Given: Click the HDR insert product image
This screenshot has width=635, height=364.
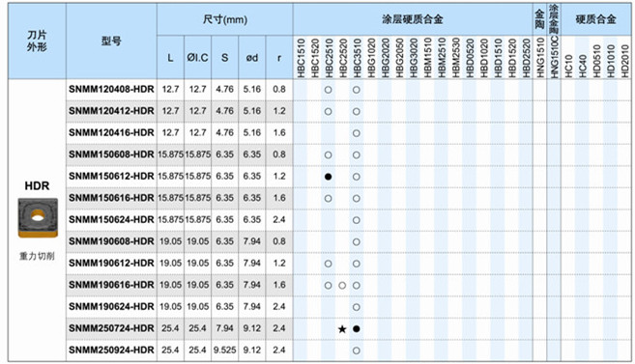Looking at the screenshot, I should pyautogui.click(x=38, y=217).
